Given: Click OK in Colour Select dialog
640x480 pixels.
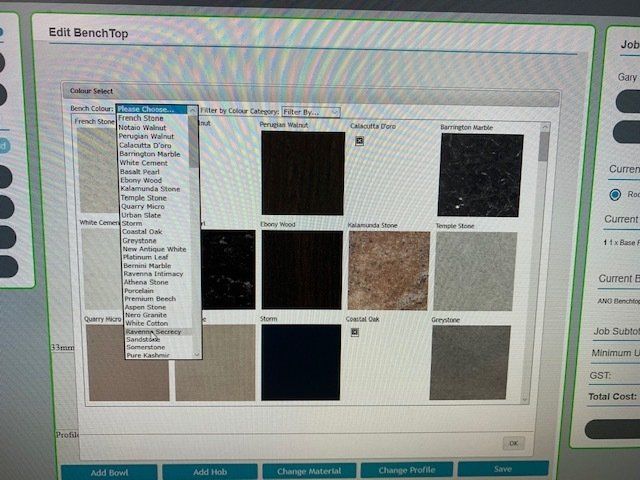Looking at the screenshot, I should (x=513, y=443).
